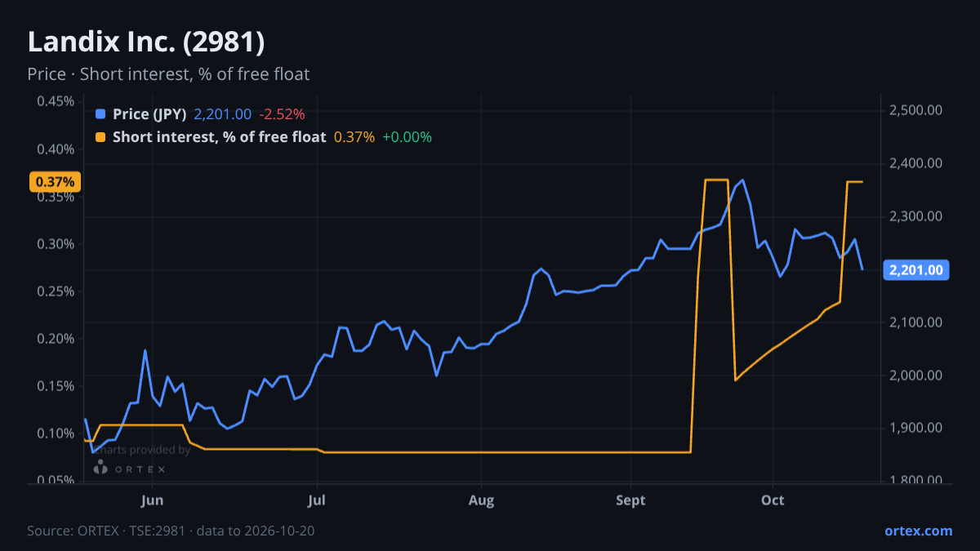Click the 2,201.00 price value in legend
Screen dimensions: 980x551
(222, 114)
